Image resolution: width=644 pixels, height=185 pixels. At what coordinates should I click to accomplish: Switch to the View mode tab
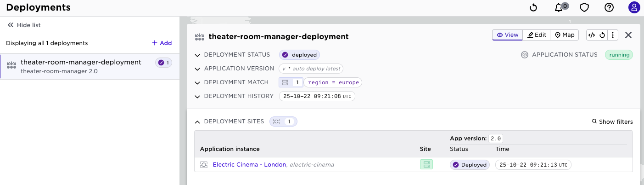pyautogui.click(x=507, y=35)
